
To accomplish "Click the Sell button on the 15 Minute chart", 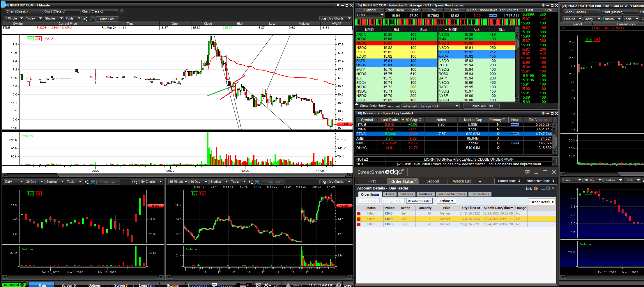I will coord(202,194).
